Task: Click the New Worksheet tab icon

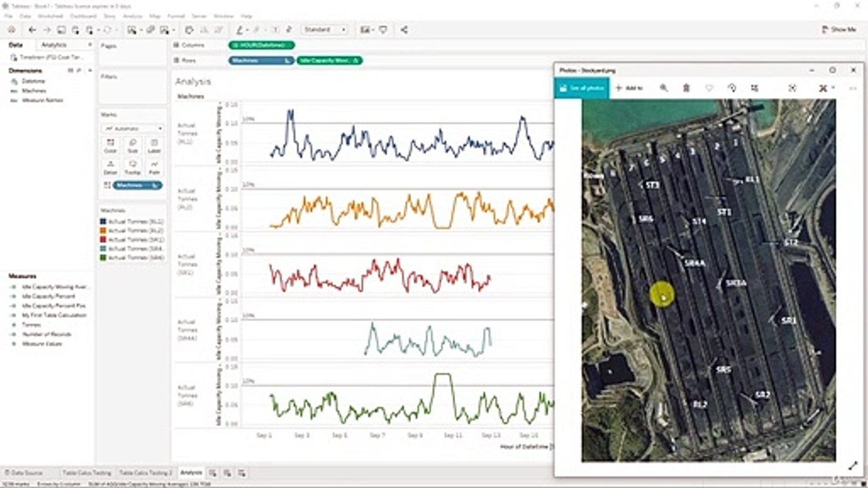Action: pyautogui.click(x=212, y=472)
